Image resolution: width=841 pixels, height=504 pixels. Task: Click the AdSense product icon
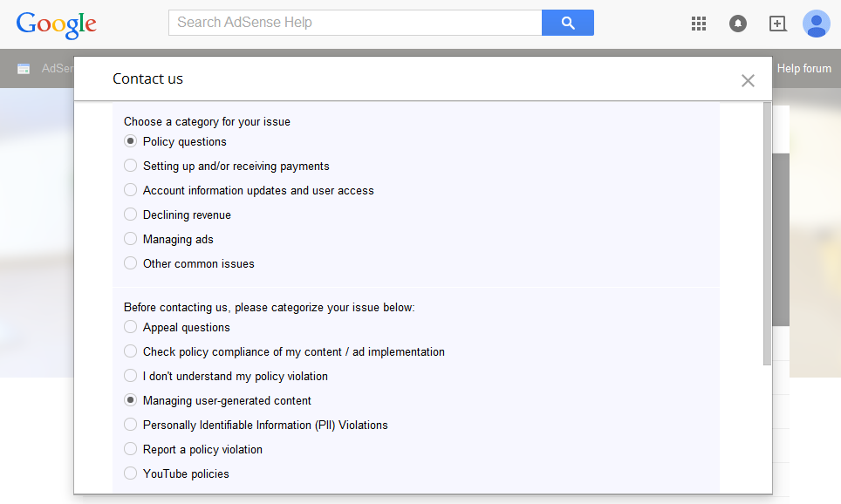(x=24, y=69)
